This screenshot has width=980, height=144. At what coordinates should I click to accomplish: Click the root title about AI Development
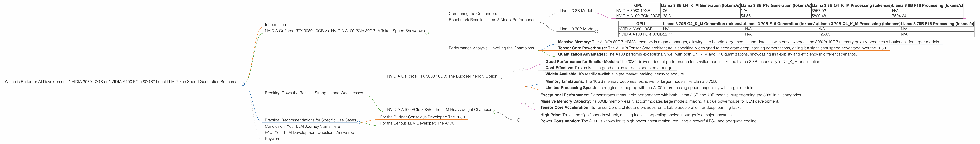point(123,82)
